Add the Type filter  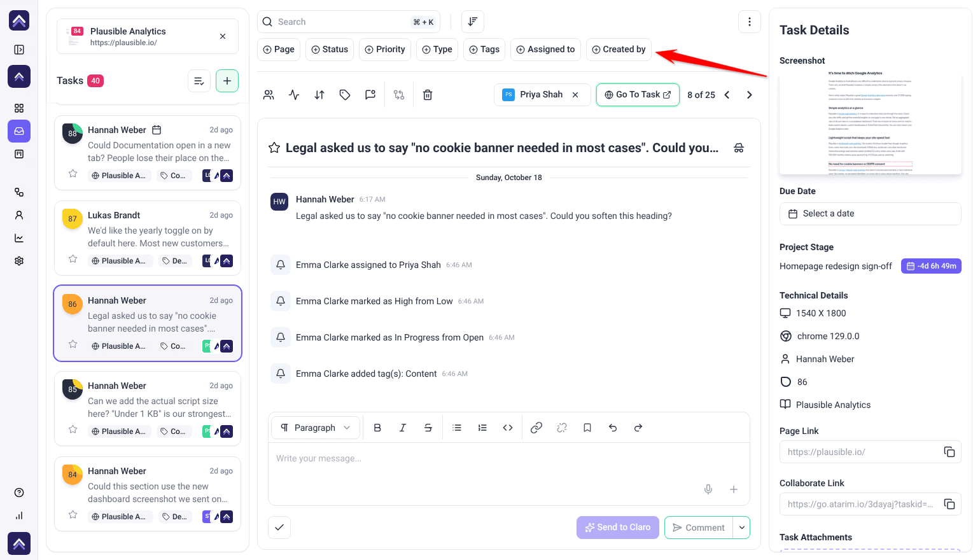pos(437,49)
